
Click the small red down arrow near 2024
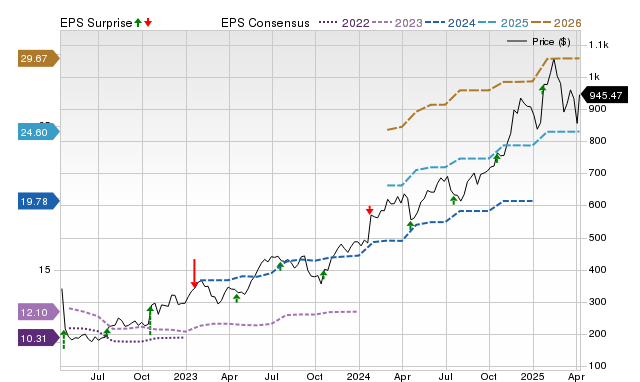pos(369,210)
